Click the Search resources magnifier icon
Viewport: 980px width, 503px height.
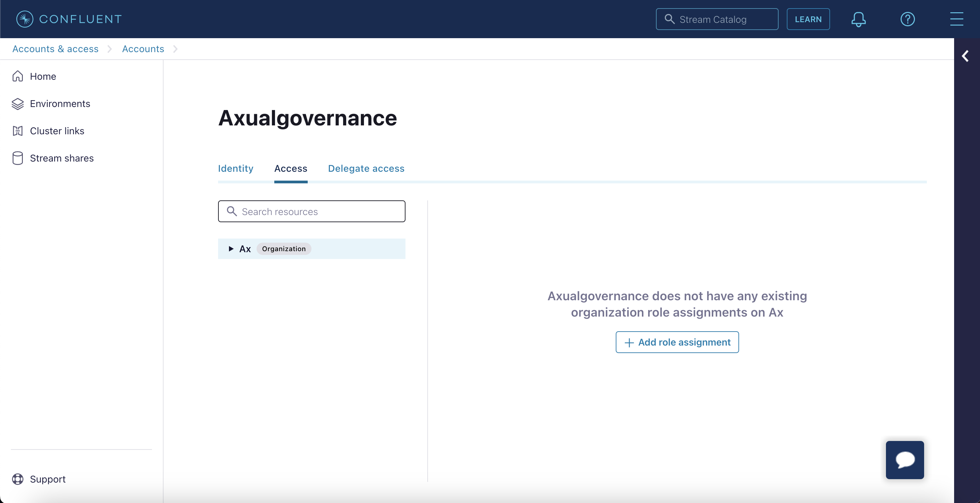pyautogui.click(x=232, y=211)
